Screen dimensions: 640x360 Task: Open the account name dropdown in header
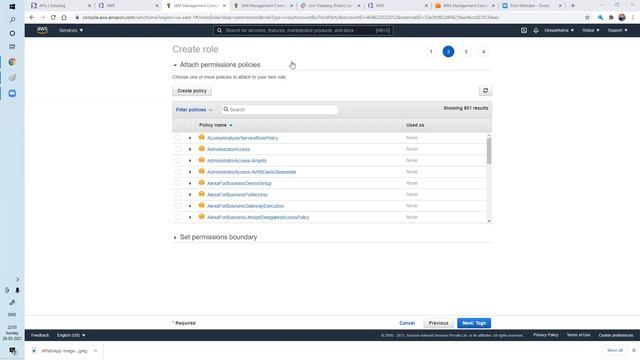coord(559,30)
